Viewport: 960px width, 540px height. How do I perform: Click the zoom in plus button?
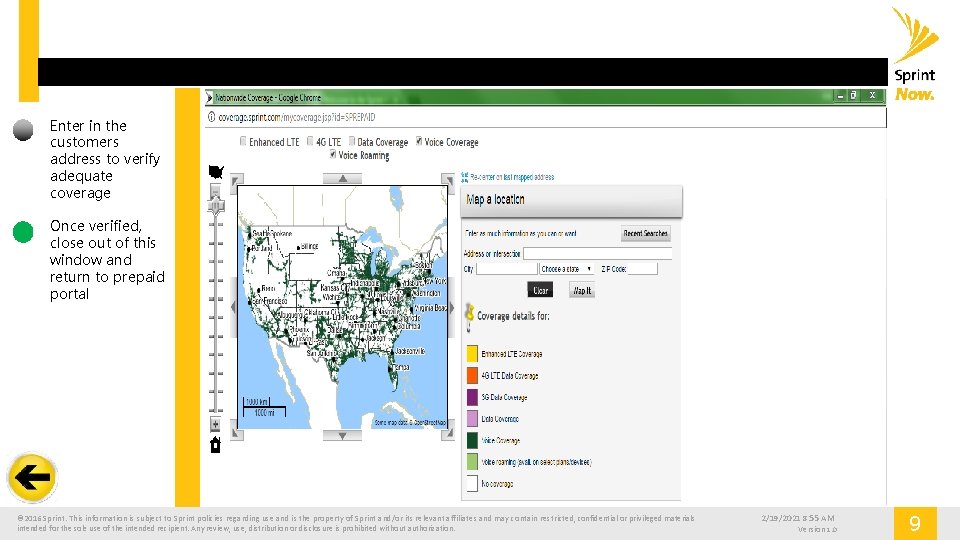[x=215, y=424]
